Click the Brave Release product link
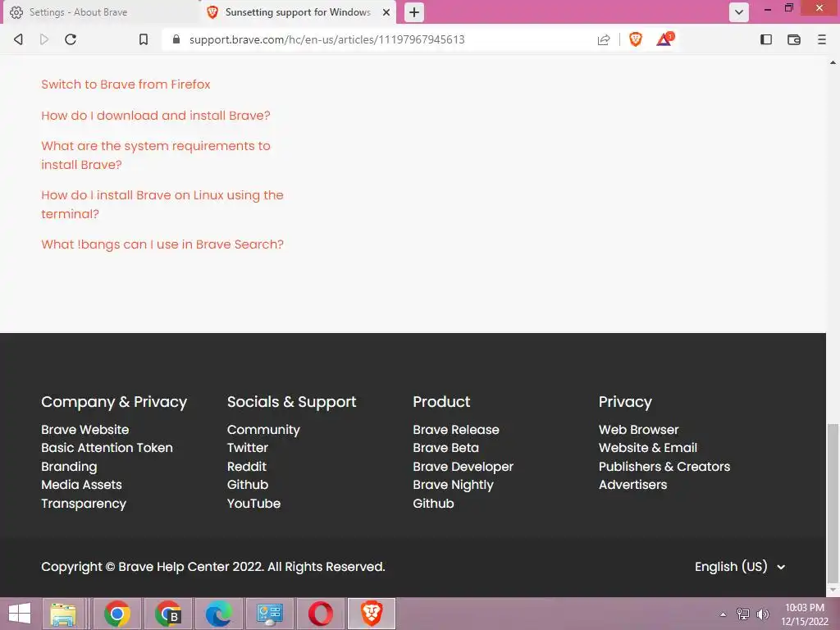This screenshot has width=840, height=630. tap(456, 430)
